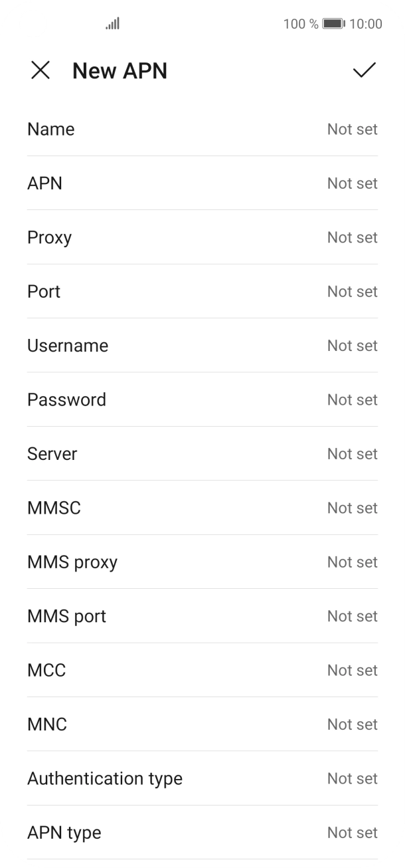Tap the 10:00 clock in the status bar
The height and width of the screenshot is (868, 405).
[366, 24]
